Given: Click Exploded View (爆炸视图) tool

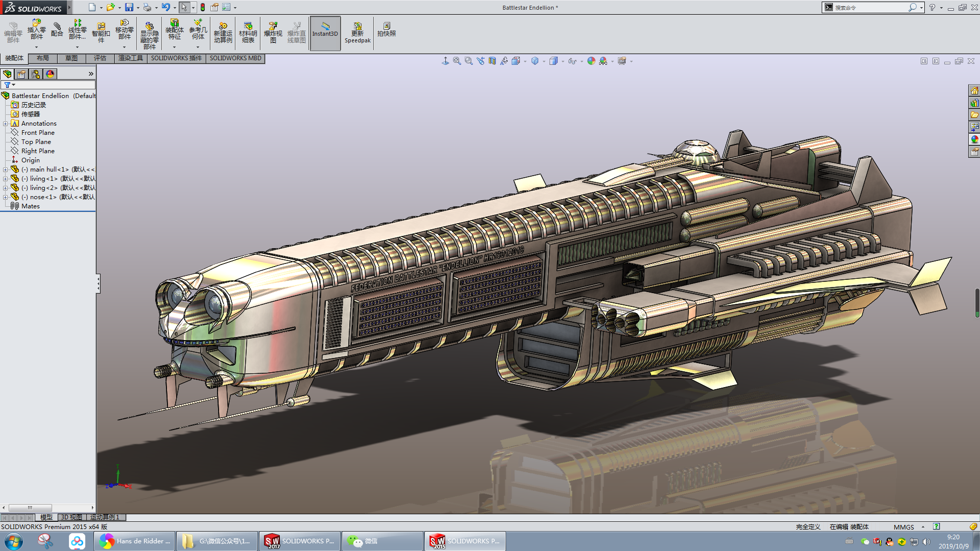Looking at the screenshot, I should click(x=273, y=33).
